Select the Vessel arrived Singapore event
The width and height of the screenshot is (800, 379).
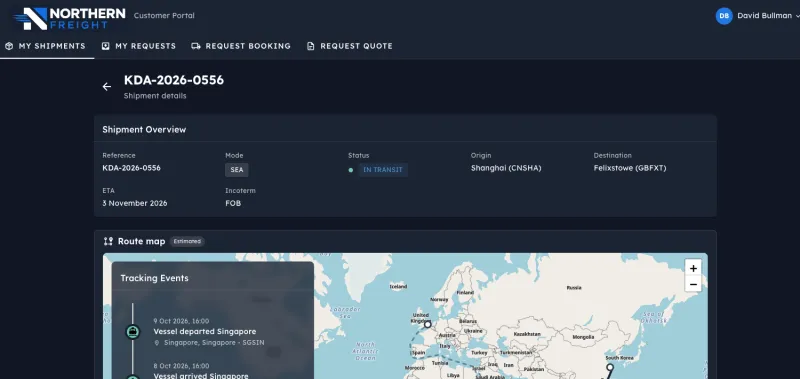[201, 376]
